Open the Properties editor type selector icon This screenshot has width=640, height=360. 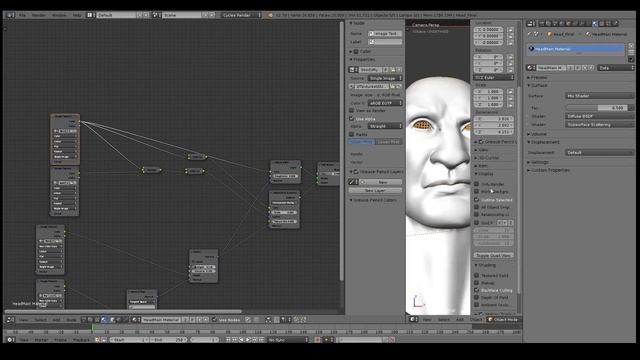pos(531,24)
